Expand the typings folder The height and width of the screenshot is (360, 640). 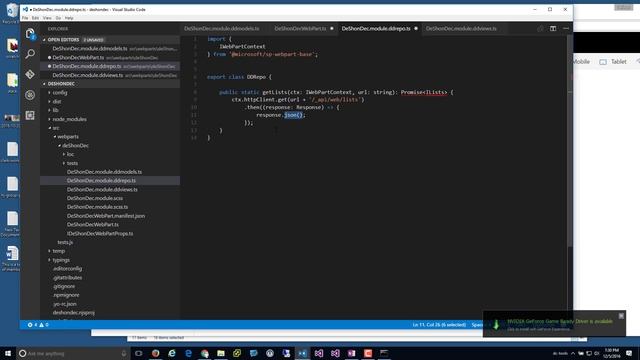coord(61,260)
